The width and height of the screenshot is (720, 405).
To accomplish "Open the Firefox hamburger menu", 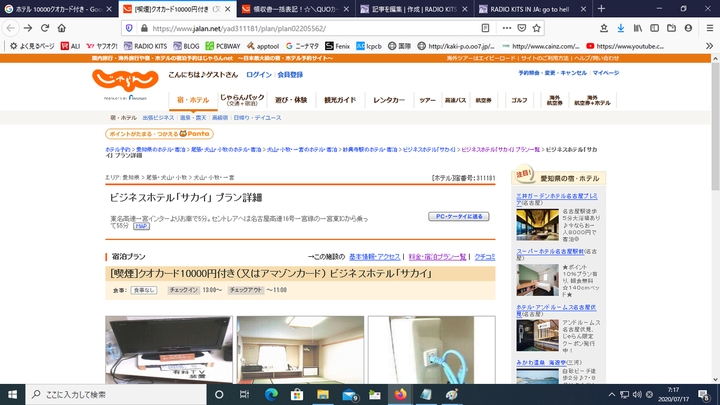I will 709,28.
